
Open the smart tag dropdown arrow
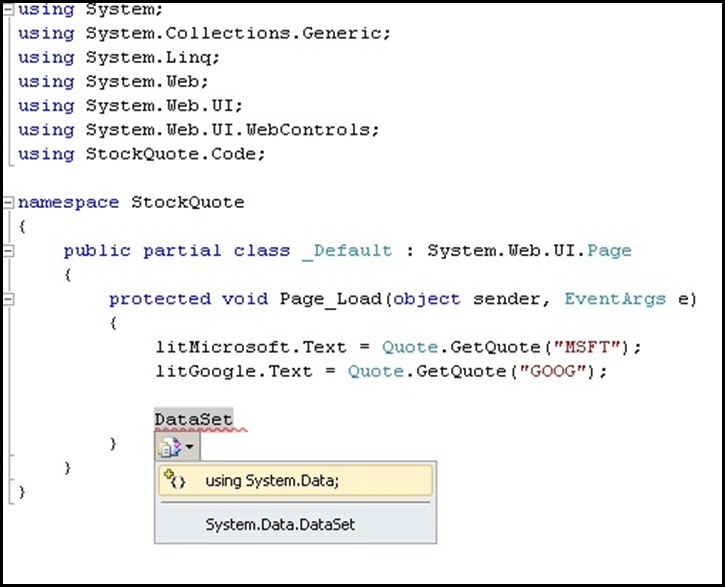tap(187, 445)
